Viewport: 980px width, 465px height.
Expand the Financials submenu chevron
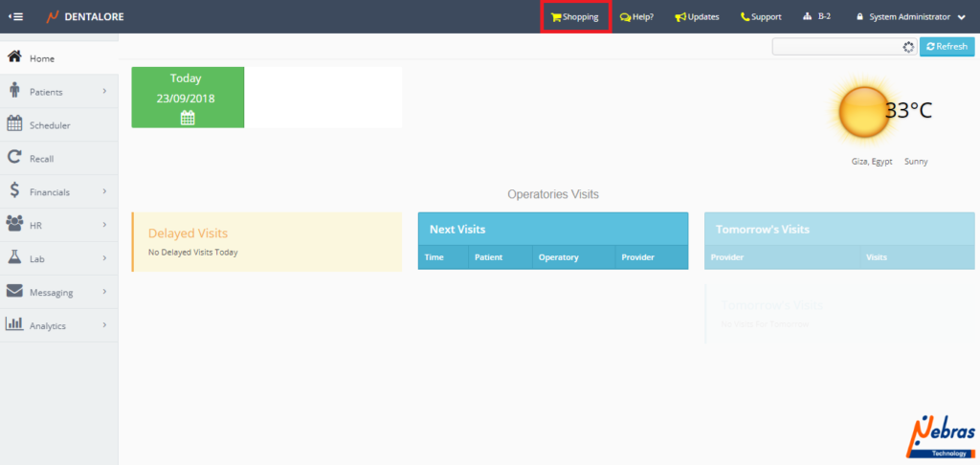click(103, 191)
